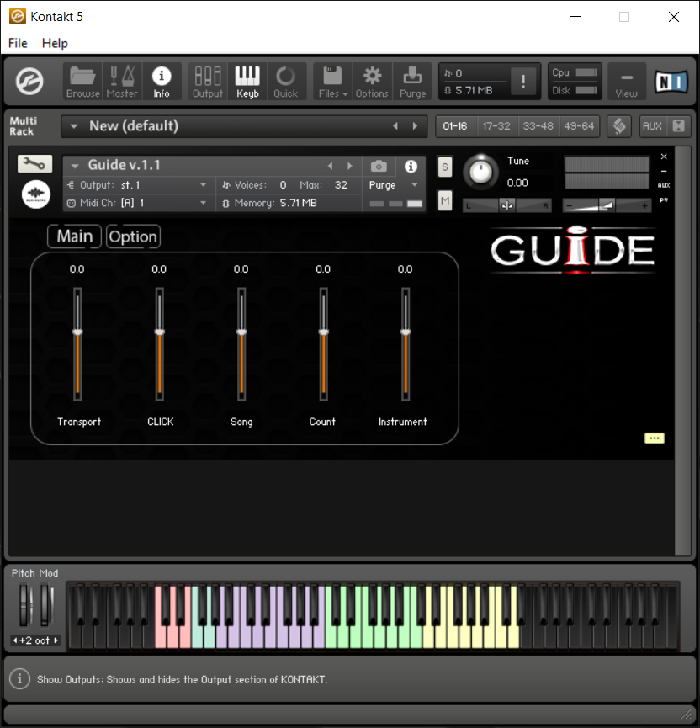Open the Output st. 1 dropdown
Screen dimensions: 700x728
tap(138, 185)
